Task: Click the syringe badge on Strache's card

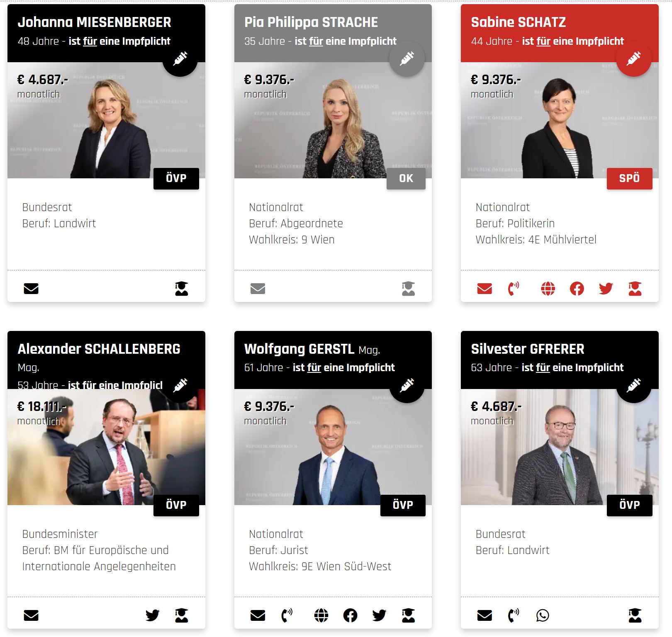Action: click(x=407, y=58)
